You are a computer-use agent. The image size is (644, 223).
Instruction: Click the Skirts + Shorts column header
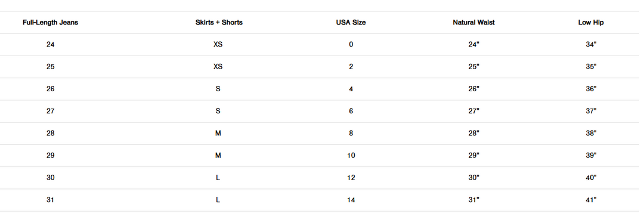click(x=219, y=23)
